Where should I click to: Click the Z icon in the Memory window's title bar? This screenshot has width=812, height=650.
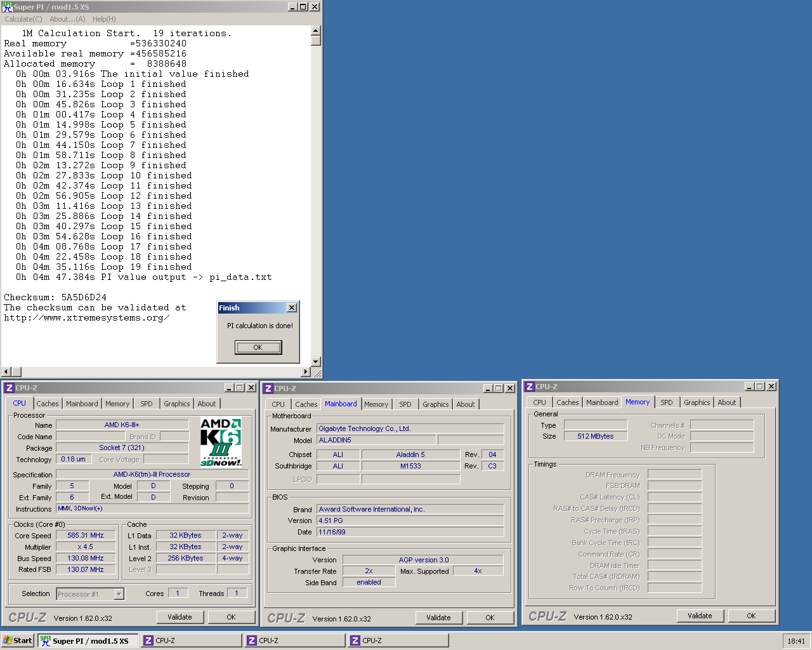click(530, 387)
